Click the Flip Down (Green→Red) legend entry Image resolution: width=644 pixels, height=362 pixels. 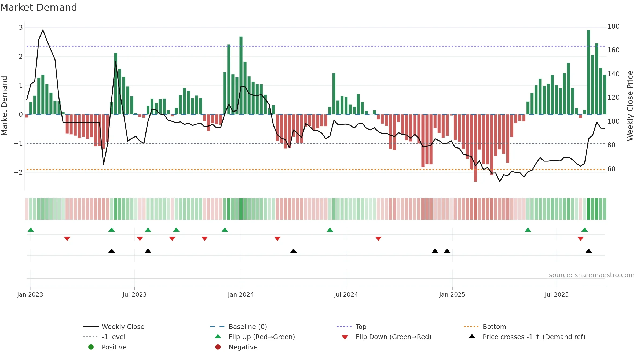[x=386, y=337]
